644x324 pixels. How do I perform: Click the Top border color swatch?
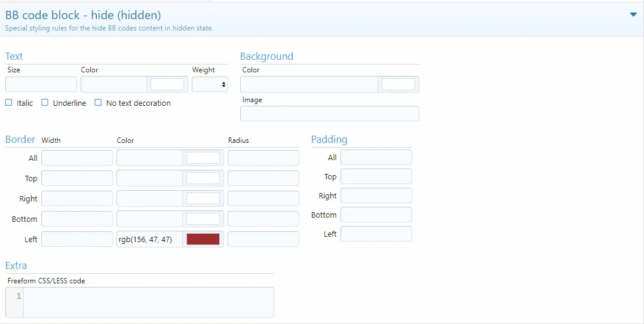tap(203, 178)
